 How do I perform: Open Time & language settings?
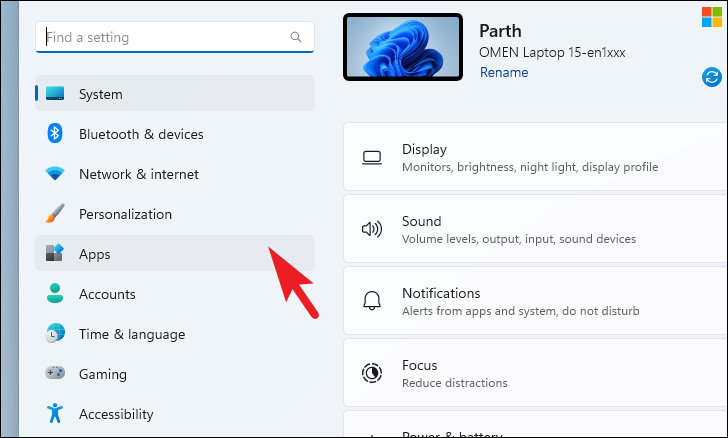click(x=175, y=333)
